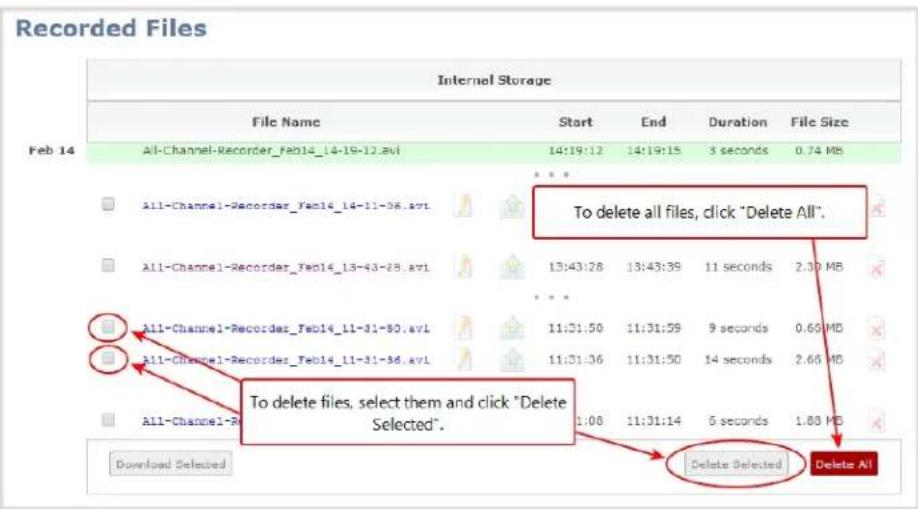
Task: Select the checkbox beside the 13-43-28.avi file
Action: point(108,265)
